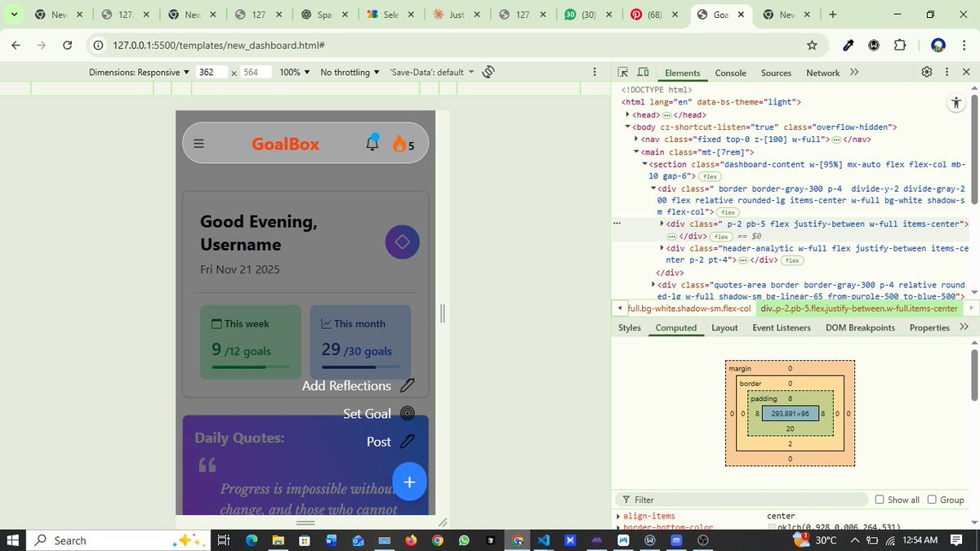Open the hamburger menu in GoalBox

tap(198, 143)
